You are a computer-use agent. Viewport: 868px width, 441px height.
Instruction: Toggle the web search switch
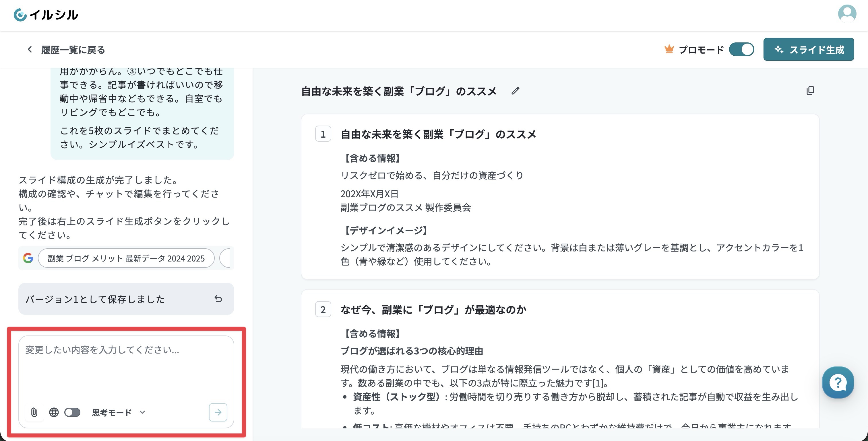pyautogui.click(x=72, y=412)
